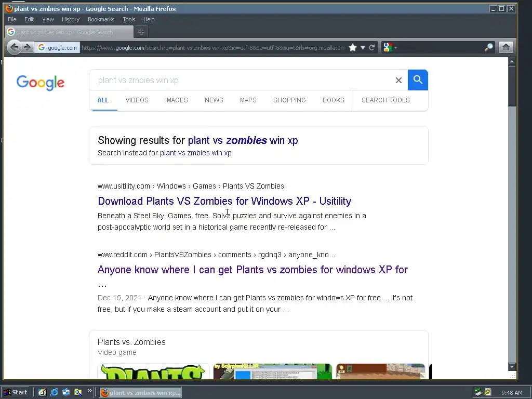Switch to the ALL results tab
Image resolution: width=532 pixels, height=399 pixels.
(x=103, y=100)
